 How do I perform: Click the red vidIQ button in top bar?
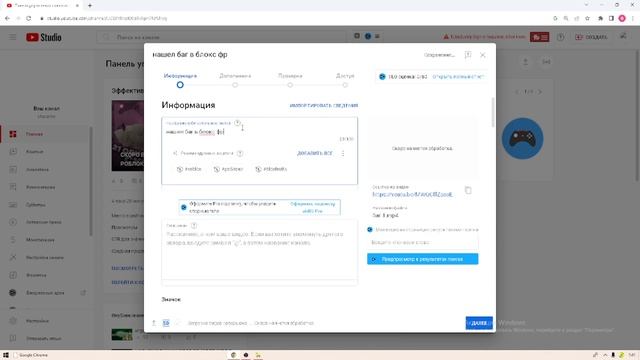539,37
